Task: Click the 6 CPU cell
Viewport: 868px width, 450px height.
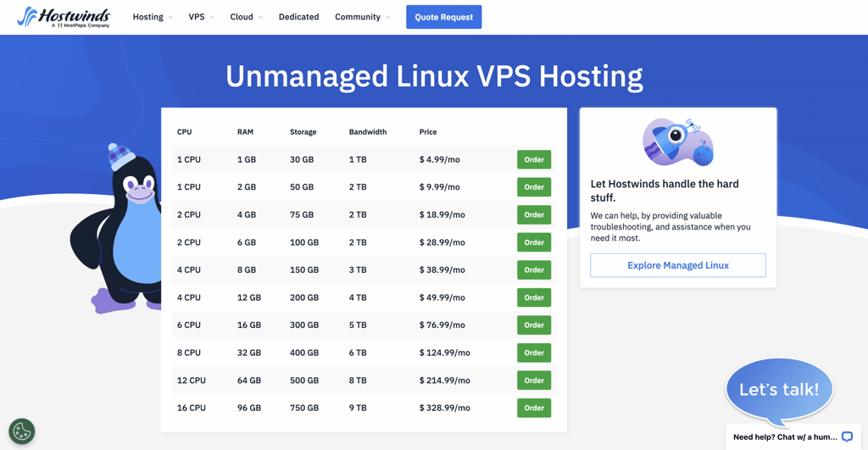Action: pyautogui.click(x=189, y=325)
